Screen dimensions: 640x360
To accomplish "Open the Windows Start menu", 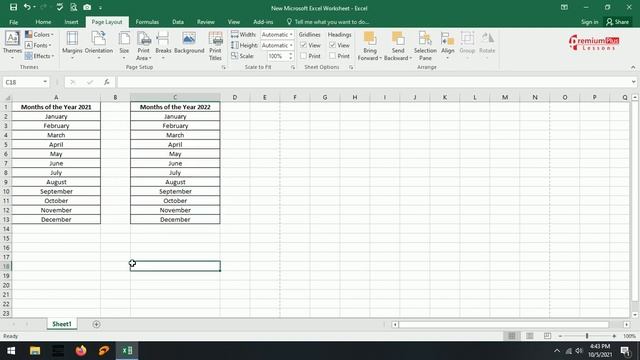I will [11, 351].
